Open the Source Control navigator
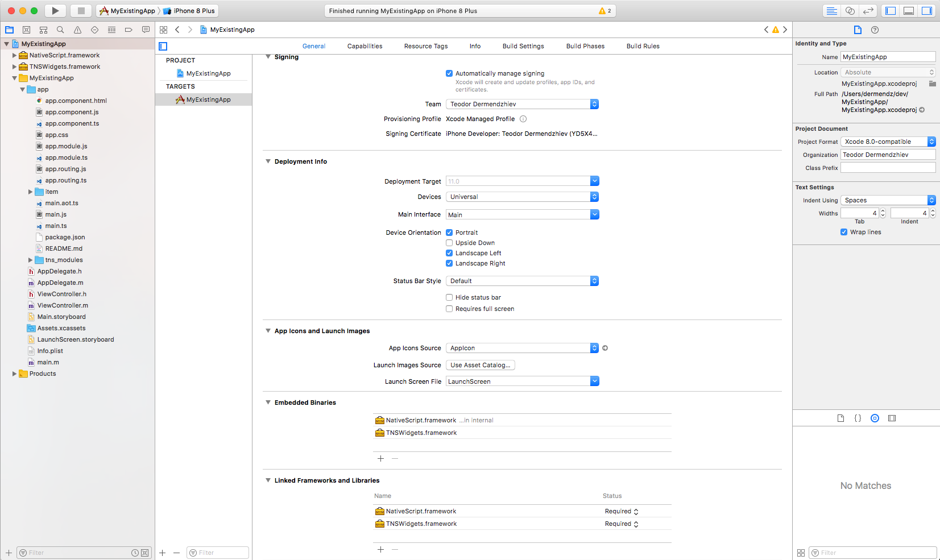940x560 pixels. pos(26,30)
